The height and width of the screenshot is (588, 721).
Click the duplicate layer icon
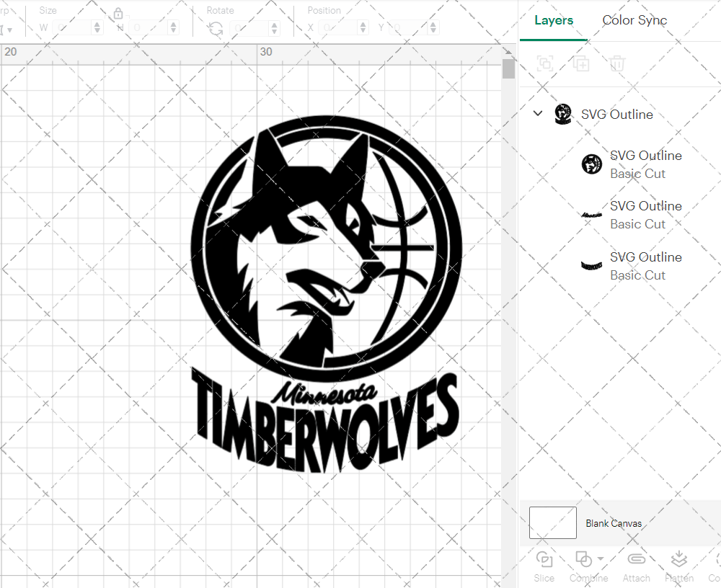(581, 63)
